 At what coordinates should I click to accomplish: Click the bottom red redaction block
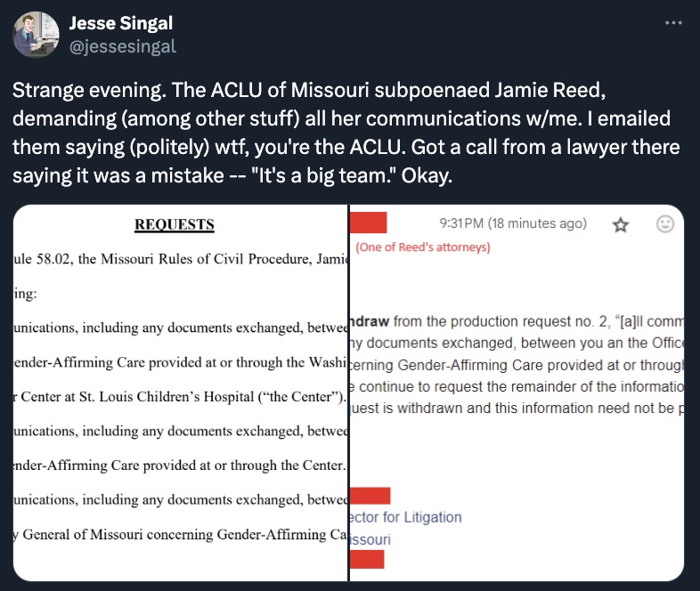coord(367,559)
